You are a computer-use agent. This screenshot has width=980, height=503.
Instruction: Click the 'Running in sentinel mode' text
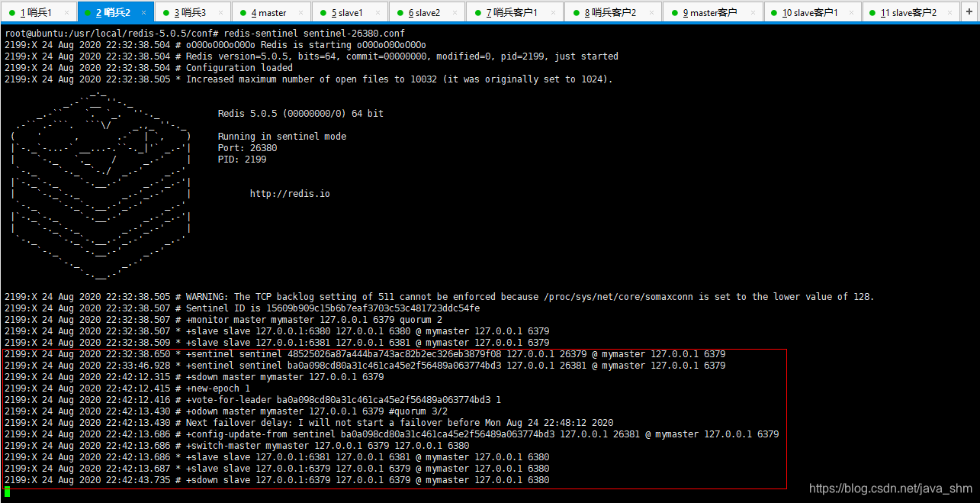(282, 137)
